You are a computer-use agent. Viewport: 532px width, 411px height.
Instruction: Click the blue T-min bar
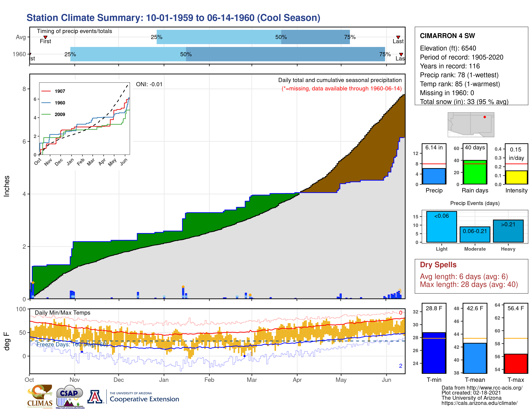pyautogui.click(x=434, y=353)
